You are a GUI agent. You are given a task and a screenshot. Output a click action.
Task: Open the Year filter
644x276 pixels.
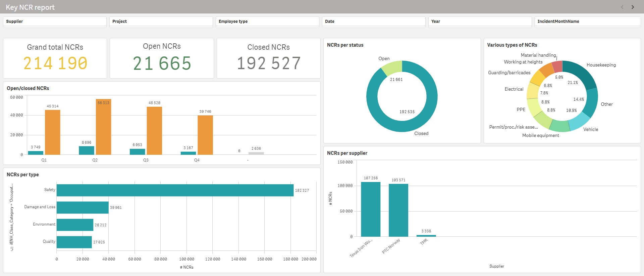pyautogui.click(x=480, y=21)
